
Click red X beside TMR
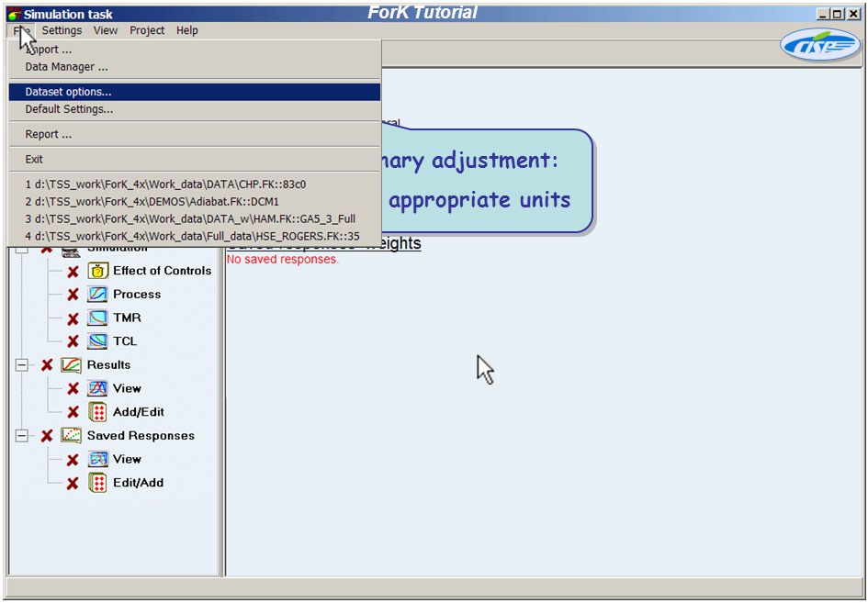(x=73, y=318)
